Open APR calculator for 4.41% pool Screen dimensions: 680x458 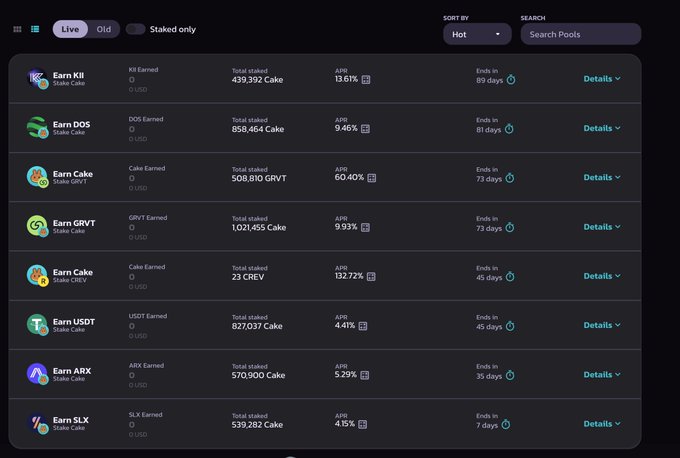tap(363, 326)
